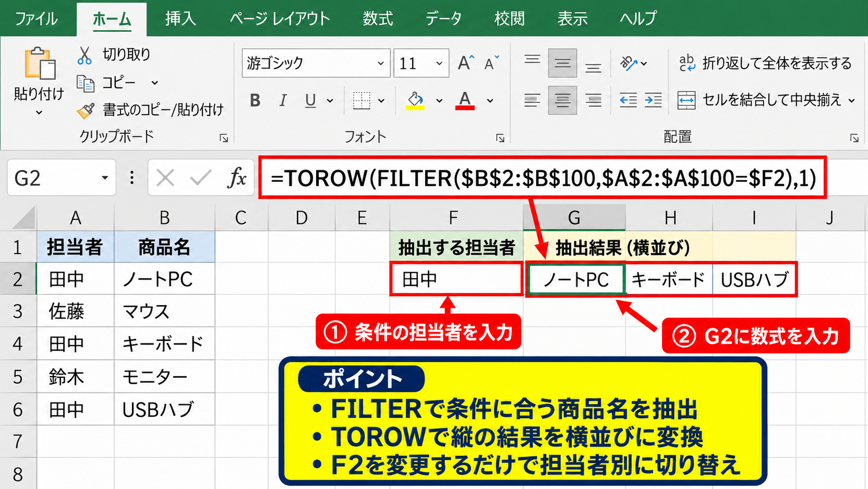Toggle Bold formatting
Screen dimensions: 868x489
tap(255, 100)
